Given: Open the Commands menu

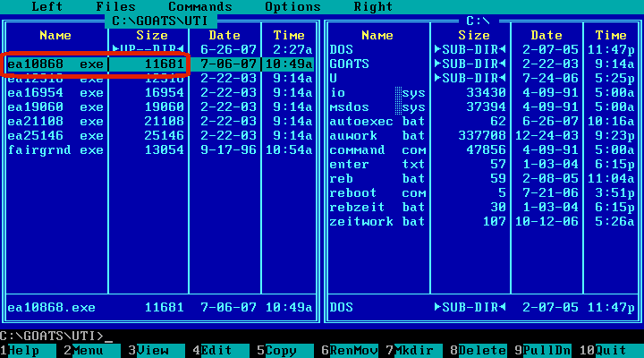Looking at the screenshot, I should pyautogui.click(x=200, y=6).
